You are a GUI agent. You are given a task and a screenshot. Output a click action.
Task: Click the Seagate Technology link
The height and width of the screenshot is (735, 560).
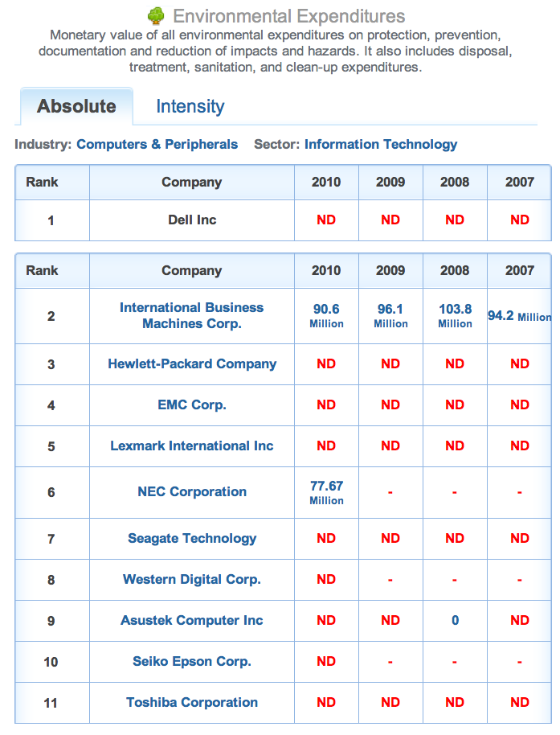pyautogui.click(x=192, y=539)
